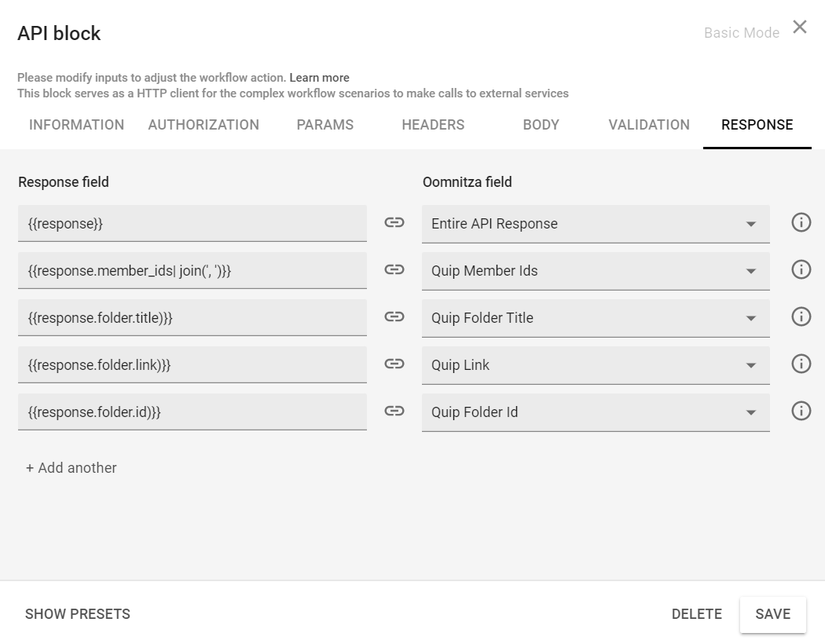Switch to the VALIDATION tab
The height and width of the screenshot is (644, 825).
click(x=649, y=125)
